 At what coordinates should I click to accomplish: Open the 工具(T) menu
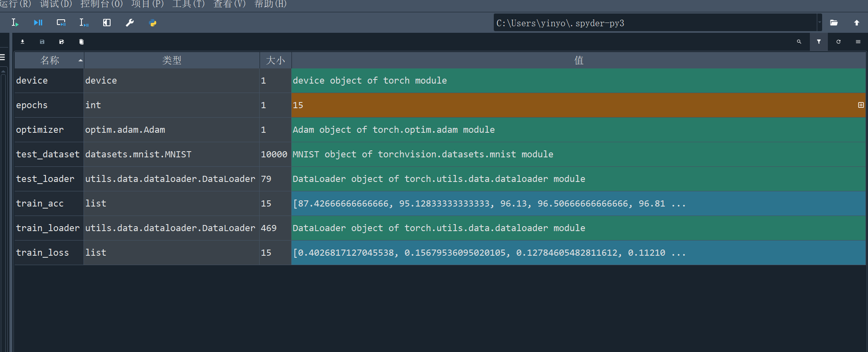(188, 4)
